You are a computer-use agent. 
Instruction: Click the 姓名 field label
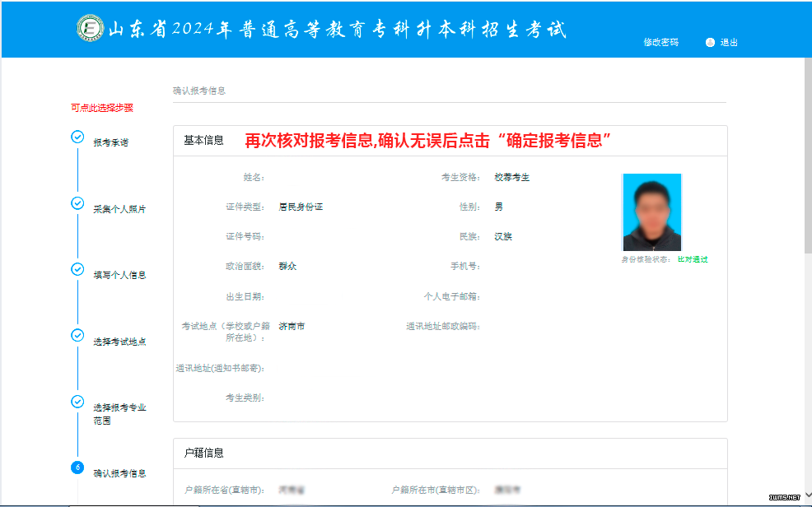(x=254, y=177)
